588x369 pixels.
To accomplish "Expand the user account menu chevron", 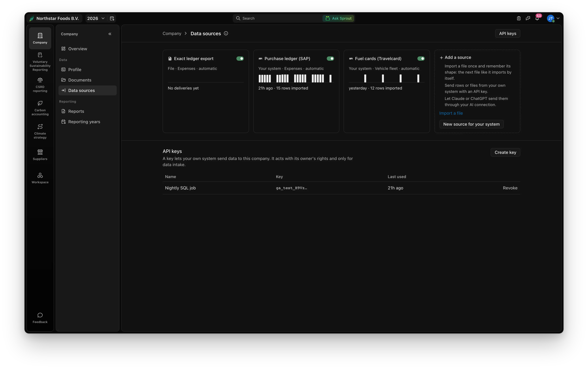I will click(558, 18).
